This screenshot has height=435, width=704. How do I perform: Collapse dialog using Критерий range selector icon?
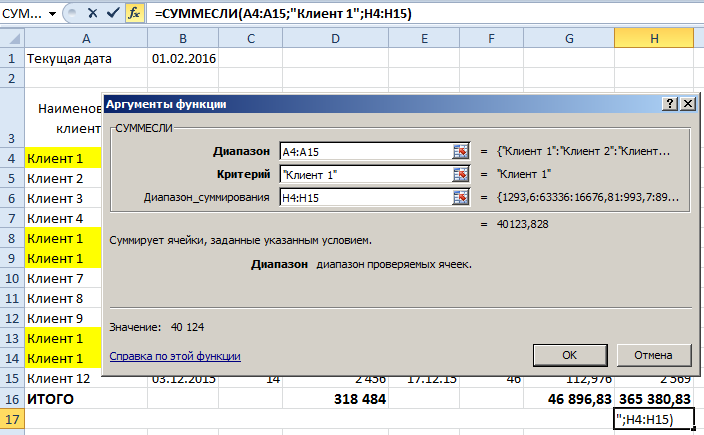pyautogui.click(x=460, y=174)
